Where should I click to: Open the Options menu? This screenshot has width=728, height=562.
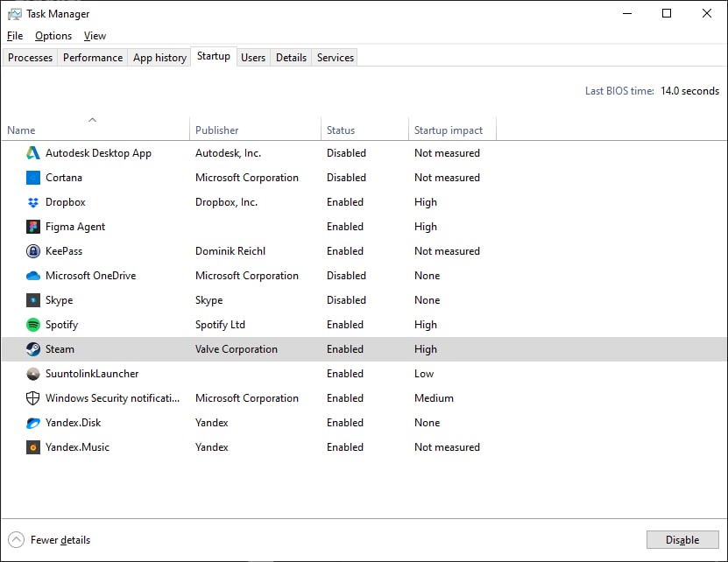pyautogui.click(x=53, y=36)
